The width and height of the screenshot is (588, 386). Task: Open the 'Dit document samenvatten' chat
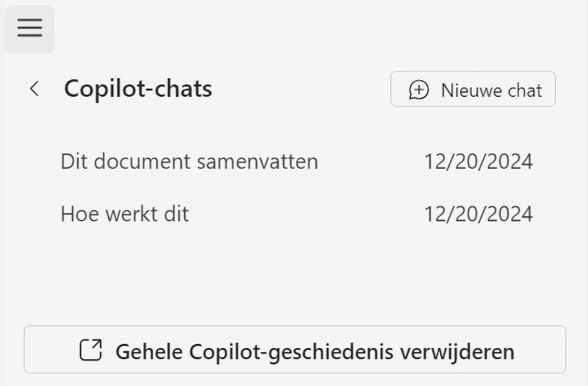tap(189, 161)
